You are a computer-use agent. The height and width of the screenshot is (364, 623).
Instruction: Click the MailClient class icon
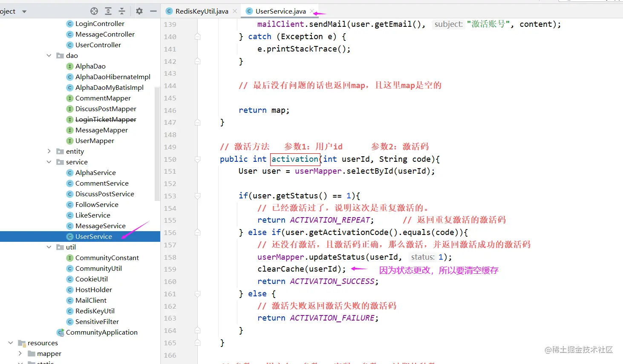[70, 301]
